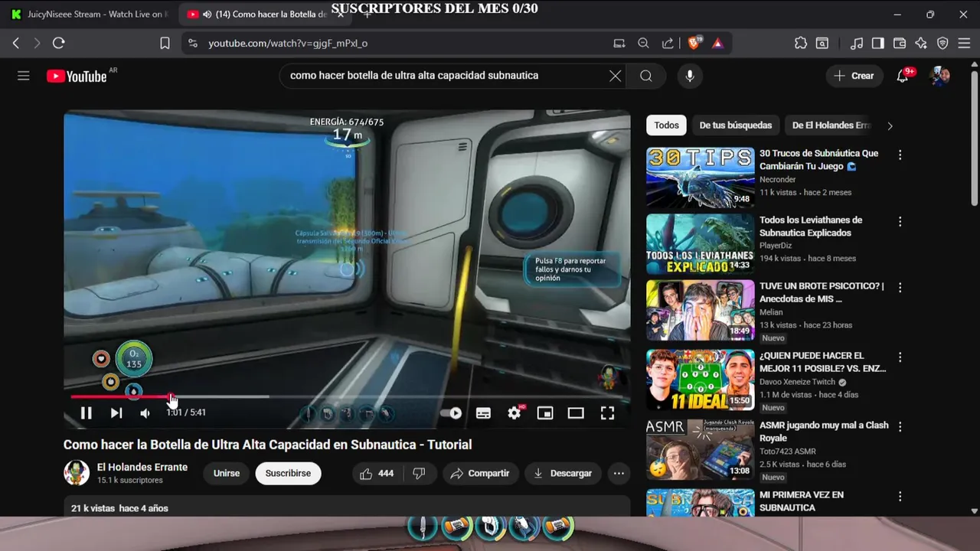Select the De tus búsquedas chip

[736, 126]
